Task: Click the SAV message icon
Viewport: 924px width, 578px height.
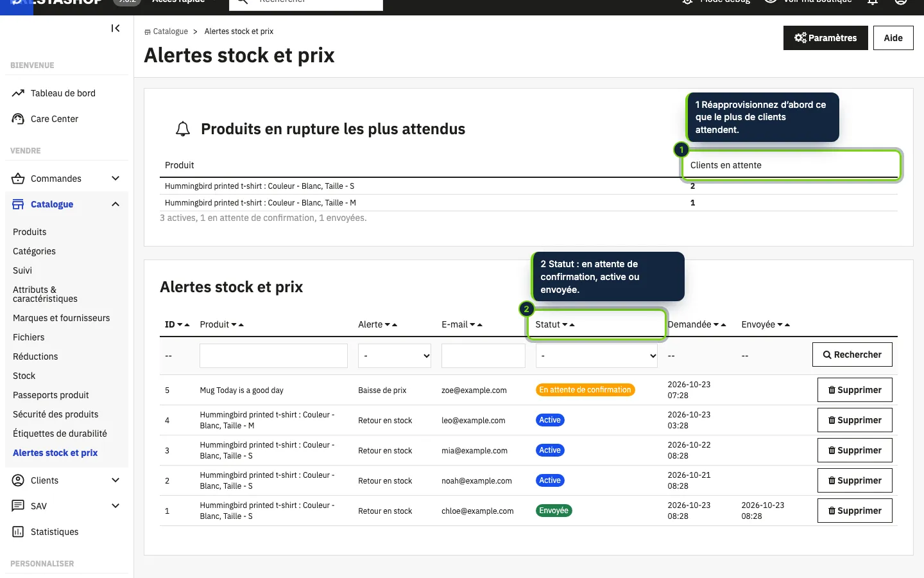Action: click(18, 506)
